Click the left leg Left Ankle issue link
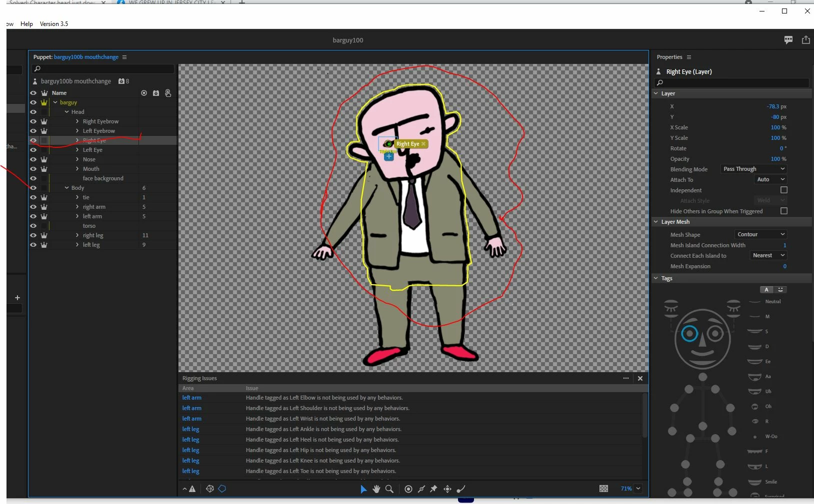The width and height of the screenshot is (814, 504). pyautogui.click(x=190, y=429)
